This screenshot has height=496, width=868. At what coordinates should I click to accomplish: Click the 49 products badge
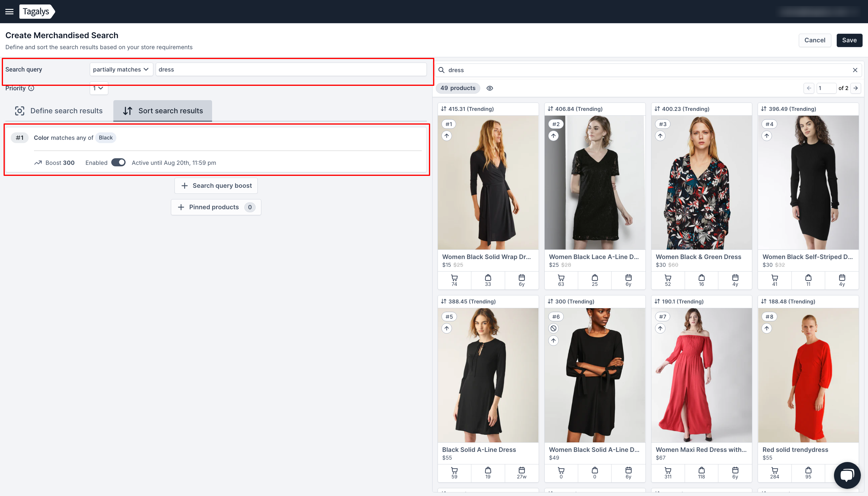pyautogui.click(x=458, y=88)
